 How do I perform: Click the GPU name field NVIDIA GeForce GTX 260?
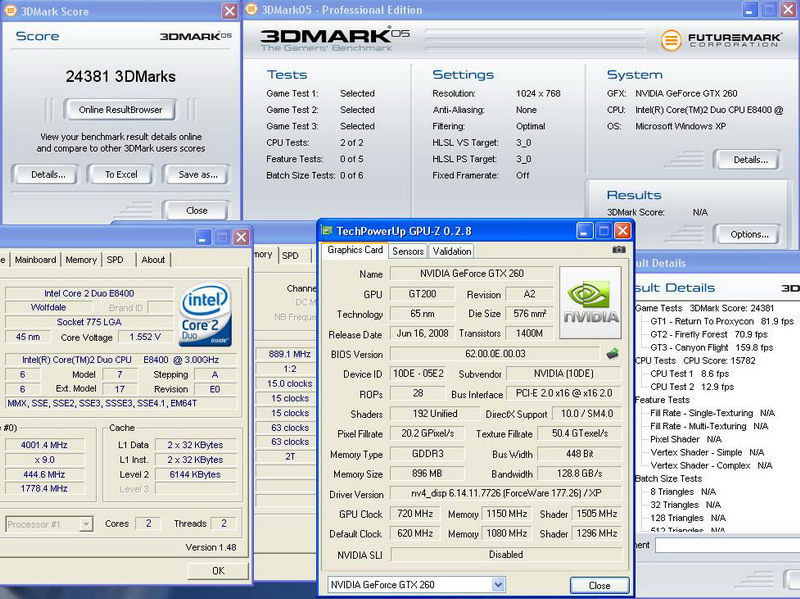coord(471,273)
